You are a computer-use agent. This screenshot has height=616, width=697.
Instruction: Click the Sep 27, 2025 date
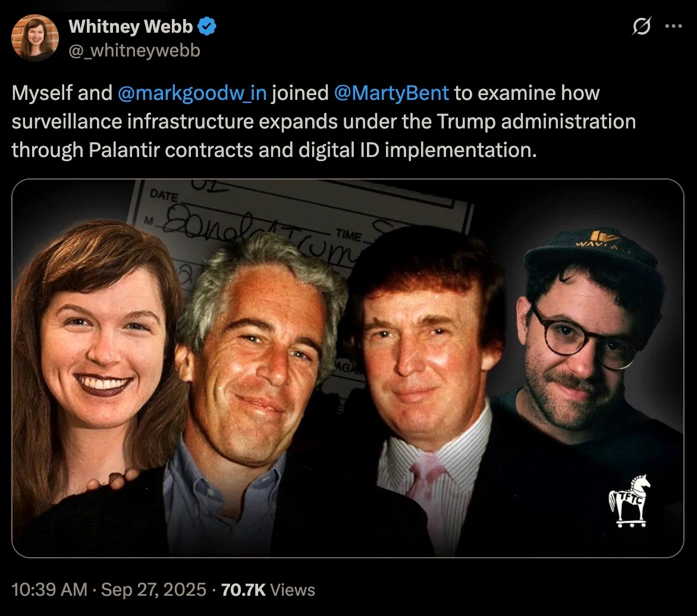pos(154,590)
